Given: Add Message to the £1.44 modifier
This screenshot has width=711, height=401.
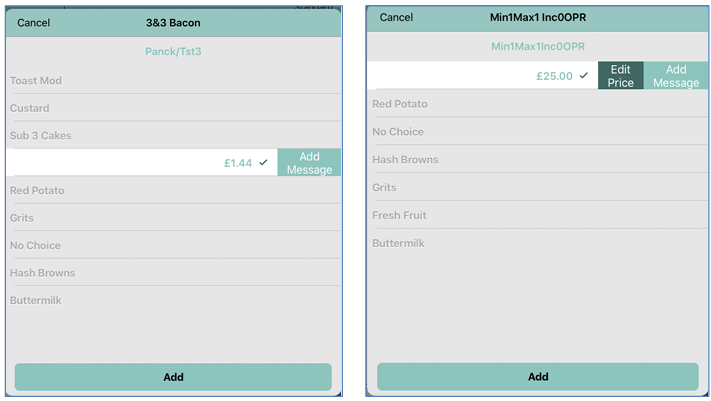Looking at the screenshot, I should pos(309,163).
